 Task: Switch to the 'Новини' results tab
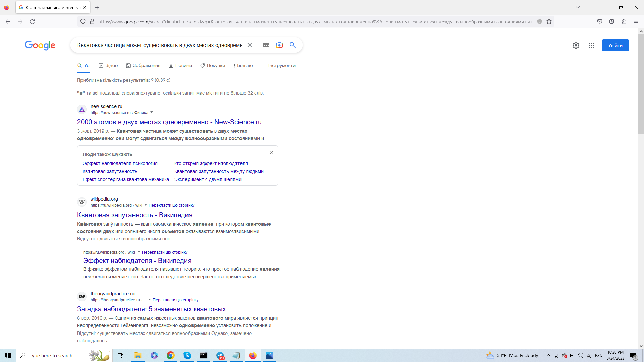pyautogui.click(x=180, y=66)
